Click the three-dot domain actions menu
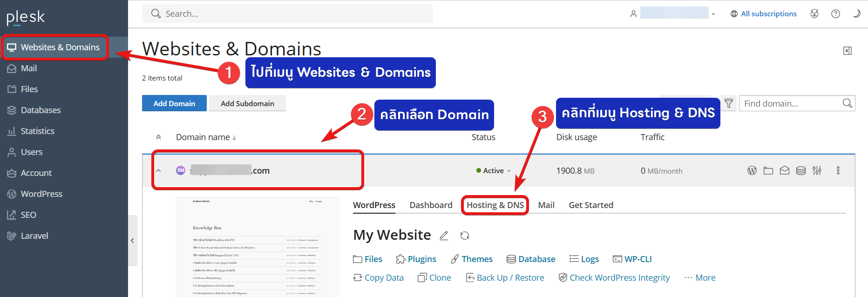 [x=838, y=170]
